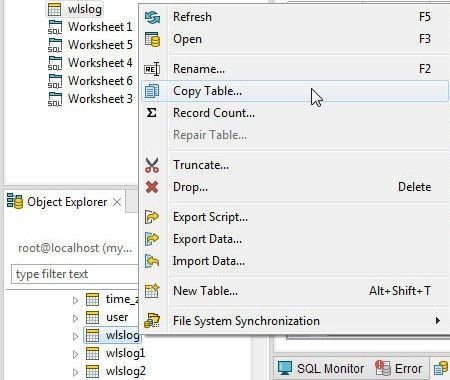Click the Export Script arrow icon

pyautogui.click(x=152, y=217)
